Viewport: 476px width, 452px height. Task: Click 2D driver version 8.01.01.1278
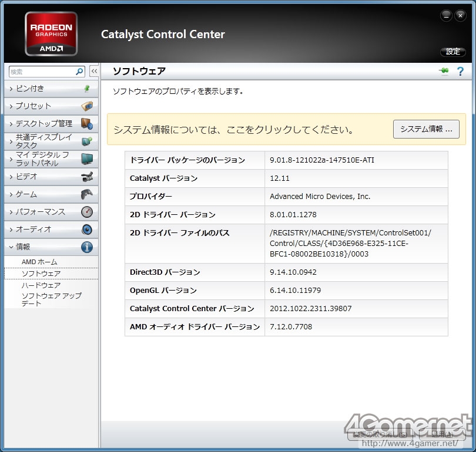coord(293,215)
